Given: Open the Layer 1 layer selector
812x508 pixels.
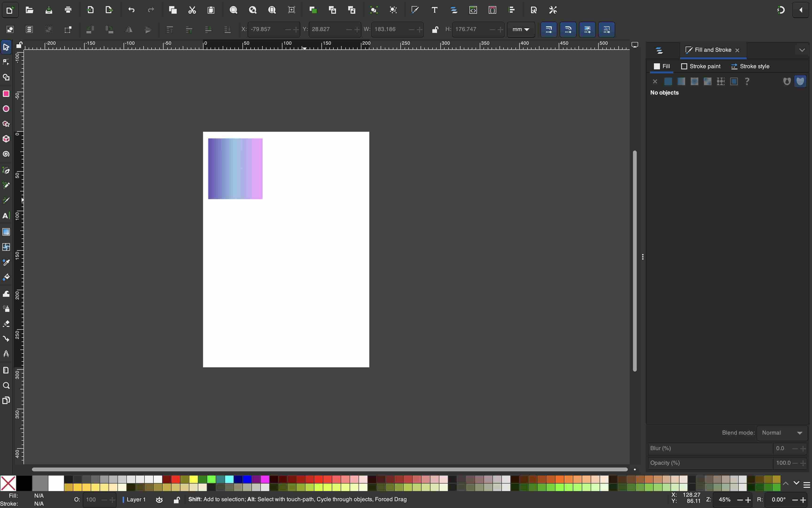Looking at the screenshot, I should coord(134,500).
